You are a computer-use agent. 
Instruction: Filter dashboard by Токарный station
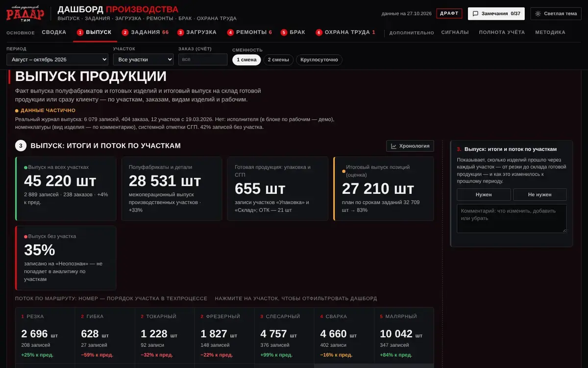[x=165, y=336]
